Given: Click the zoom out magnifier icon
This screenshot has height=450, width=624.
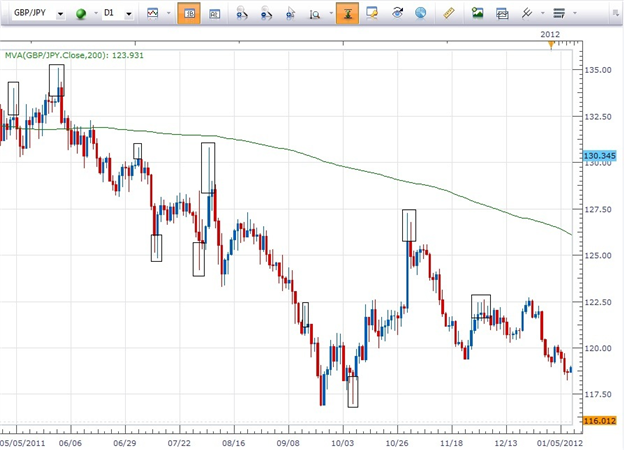Looking at the screenshot, I should [x=266, y=14].
